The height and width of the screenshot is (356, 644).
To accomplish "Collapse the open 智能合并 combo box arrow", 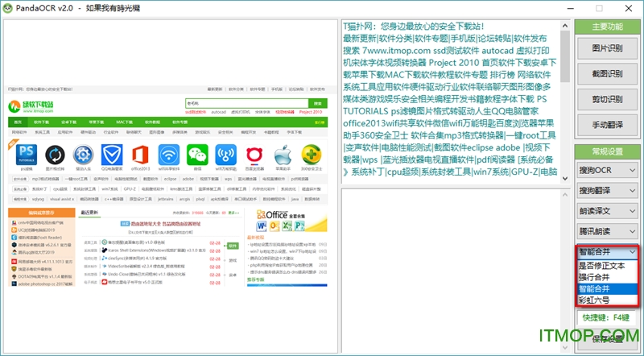I will [633, 252].
